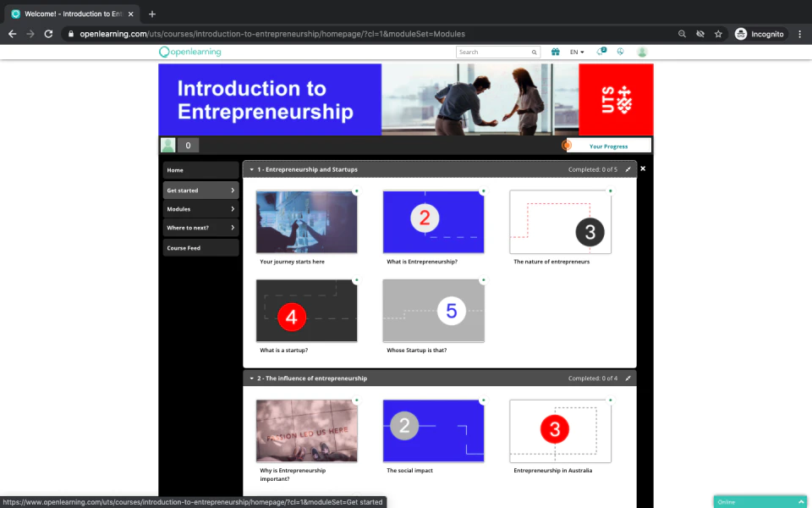Open a new browser tab
The image size is (812, 508).
click(x=151, y=14)
